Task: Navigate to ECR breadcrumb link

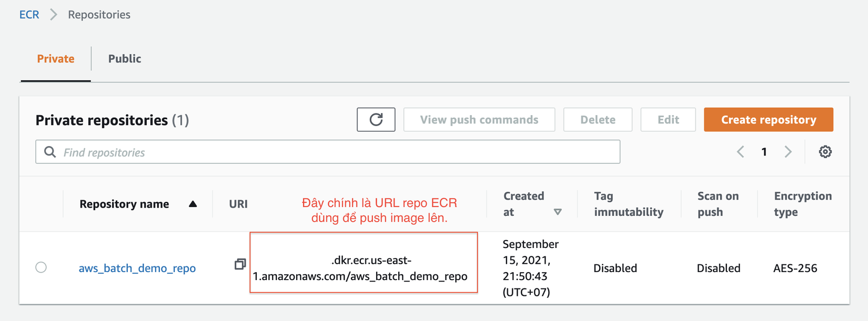Action: [x=29, y=15]
